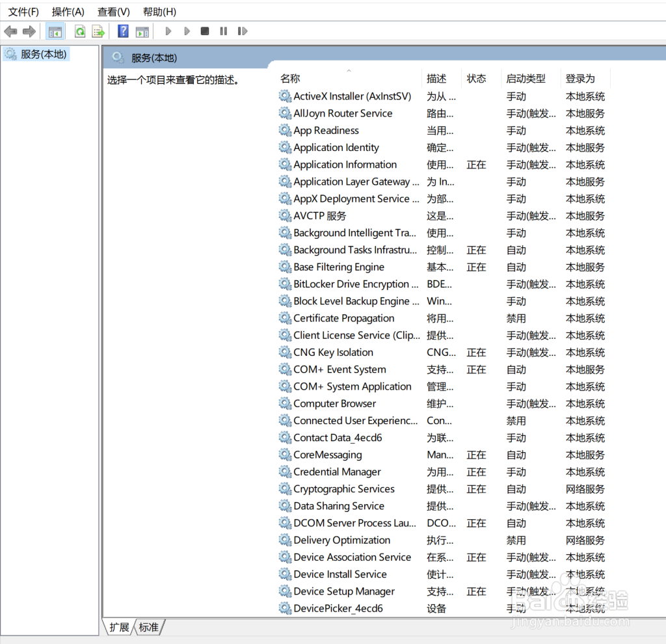
Task: Click the show/hide action pane icon
Action: tap(142, 31)
